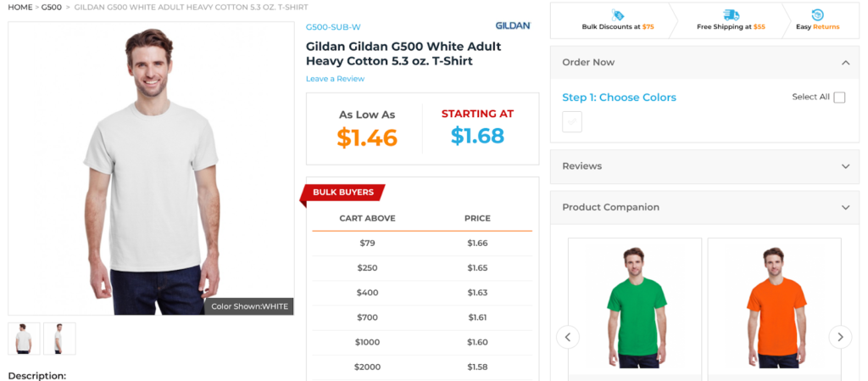This screenshot has height=381, width=868.
Task: Select the front view thumbnail
Action: 24,339
